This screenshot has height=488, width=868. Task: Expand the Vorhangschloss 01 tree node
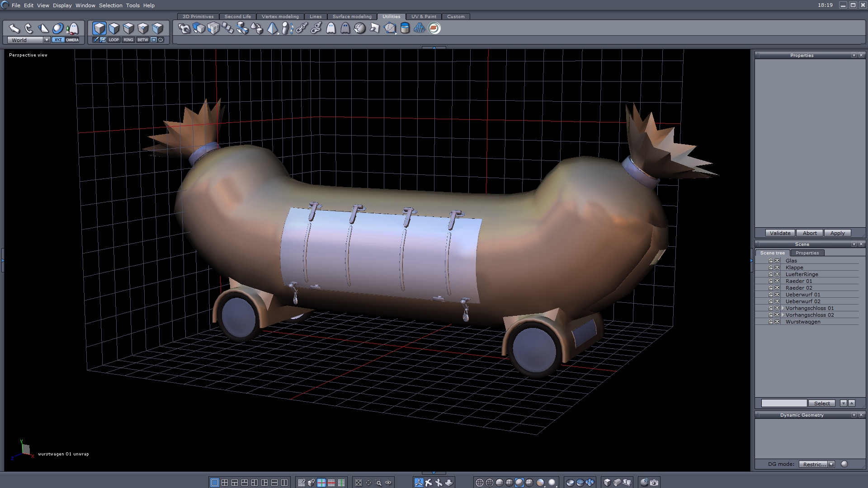[783, 308]
